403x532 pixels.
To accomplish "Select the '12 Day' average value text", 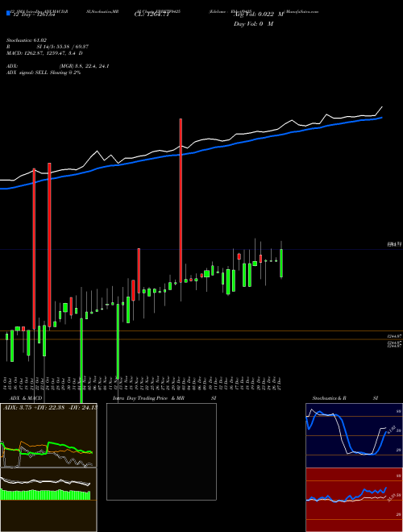I will (33, 14).
